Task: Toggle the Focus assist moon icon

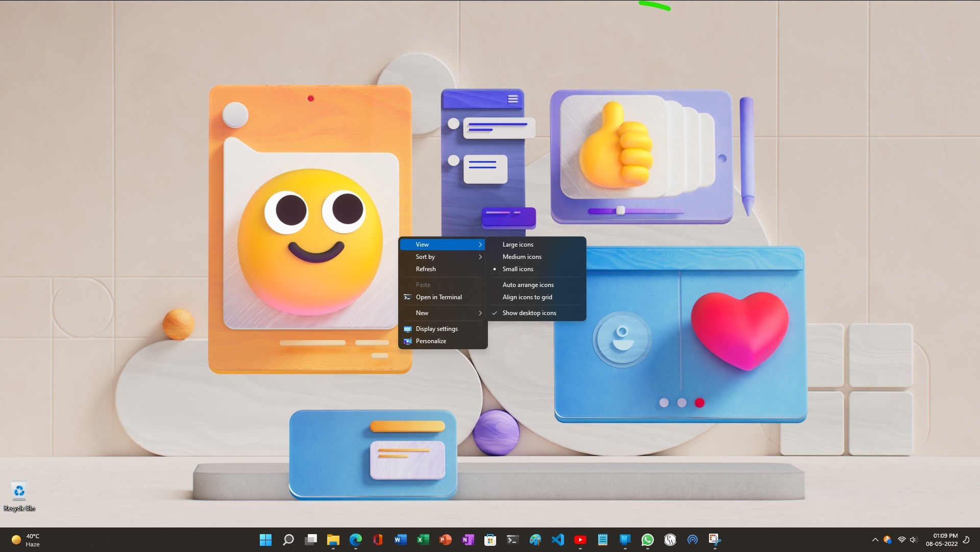Action: click(966, 540)
